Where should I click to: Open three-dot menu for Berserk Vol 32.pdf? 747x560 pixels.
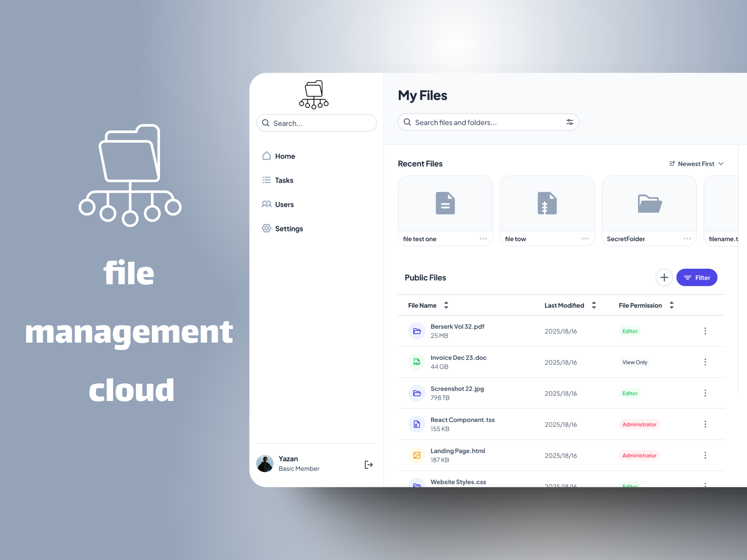click(x=705, y=331)
